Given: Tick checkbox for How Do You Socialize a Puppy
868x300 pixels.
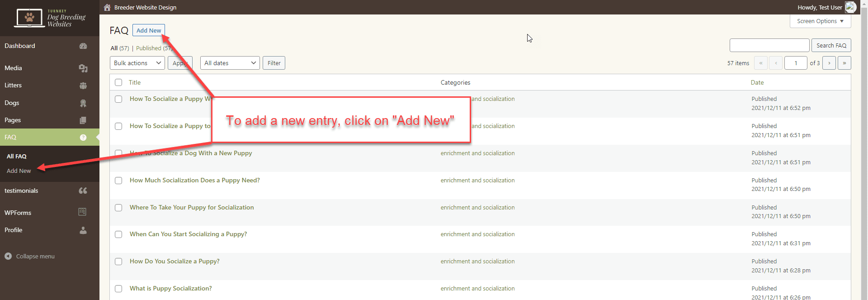Looking at the screenshot, I should pyautogui.click(x=118, y=262).
